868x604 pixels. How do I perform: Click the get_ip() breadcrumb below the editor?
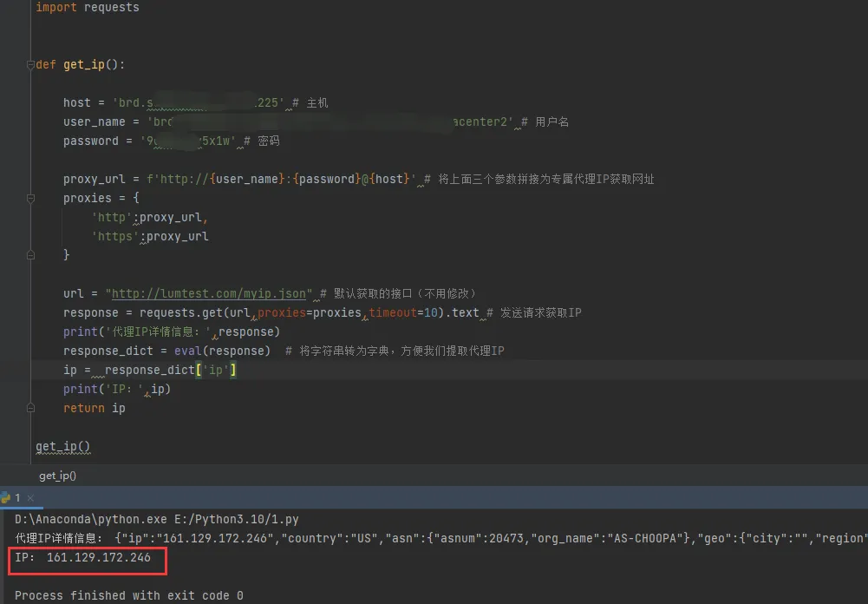[x=57, y=476]
